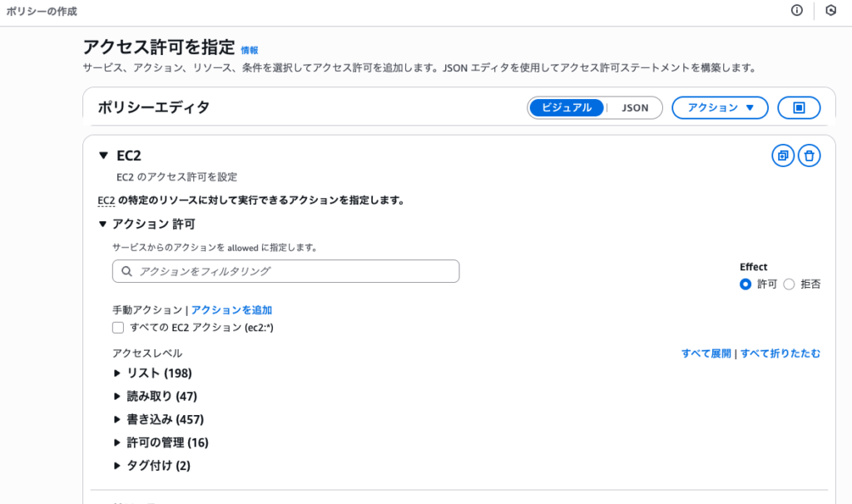Open the アクション dropdown button
The width and height of the screenshot is (852, 504).
pyautogui.click(x=719, y=108)
